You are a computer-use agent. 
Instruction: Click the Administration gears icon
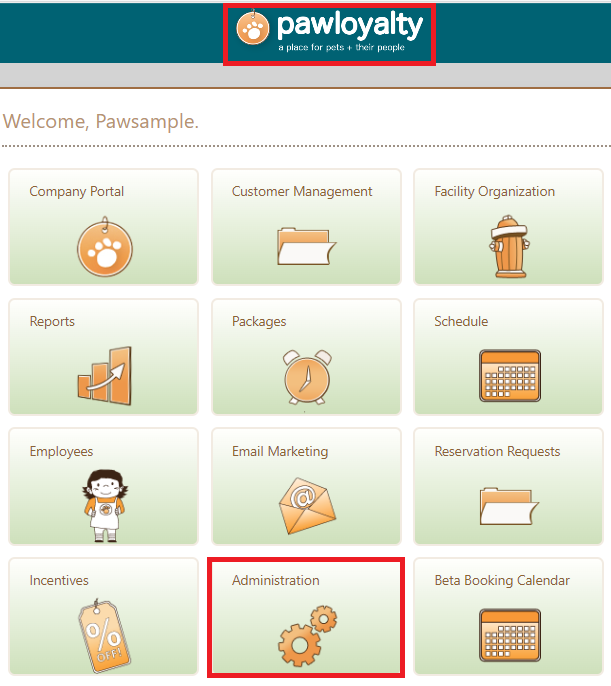pos(307,636)
